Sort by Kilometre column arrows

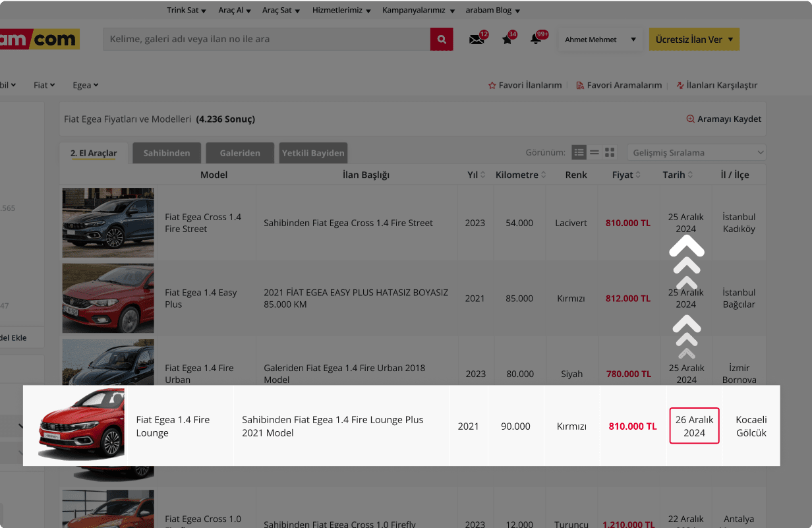pos(544,175)
